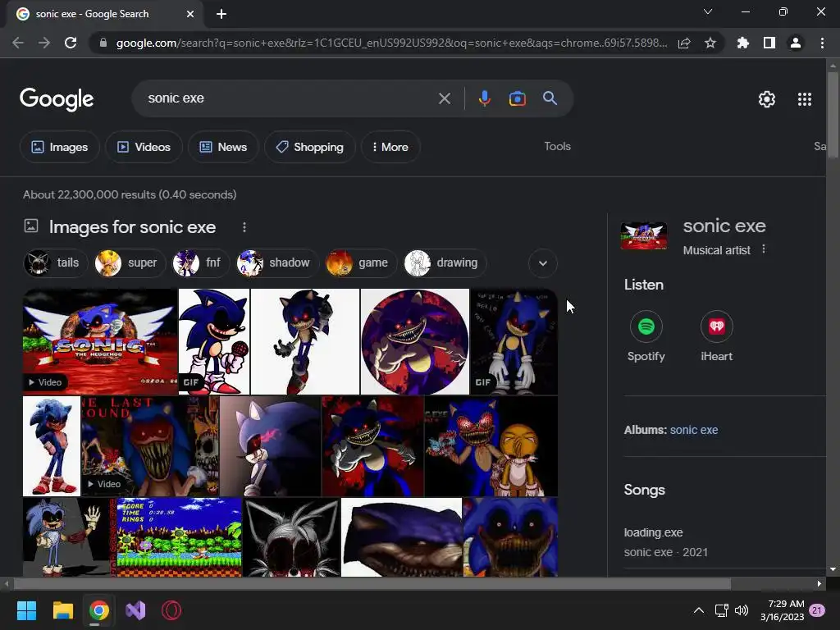This screenshot has height=630, width=840.
Task: Click the horizontal scrollbar right arrow
Action: 819,583
